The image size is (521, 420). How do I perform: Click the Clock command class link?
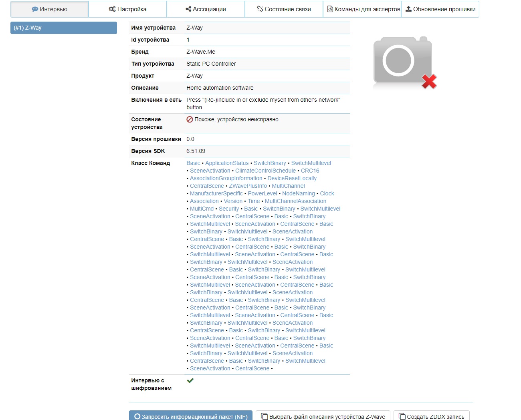coord(327,193)
